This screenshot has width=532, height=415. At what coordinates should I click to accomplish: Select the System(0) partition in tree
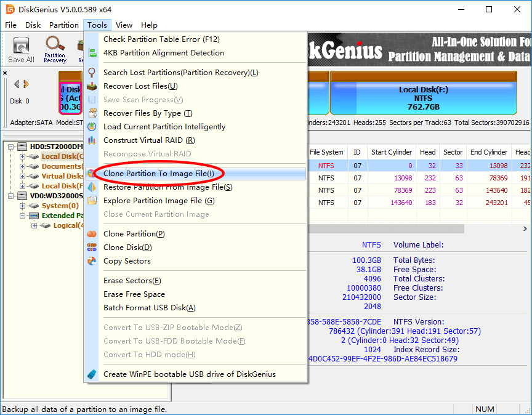pyautogui.click(x=60, y=206)
